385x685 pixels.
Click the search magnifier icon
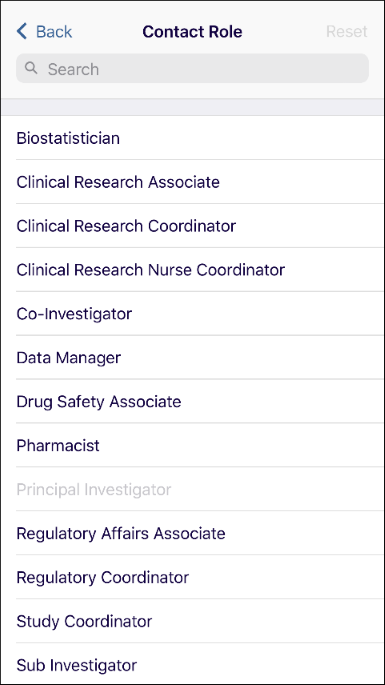(x=31, y=68)
